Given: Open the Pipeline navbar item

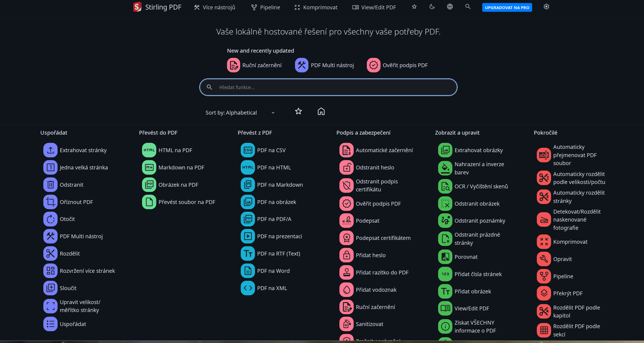Looking at the screenshot, I should 266,7.
